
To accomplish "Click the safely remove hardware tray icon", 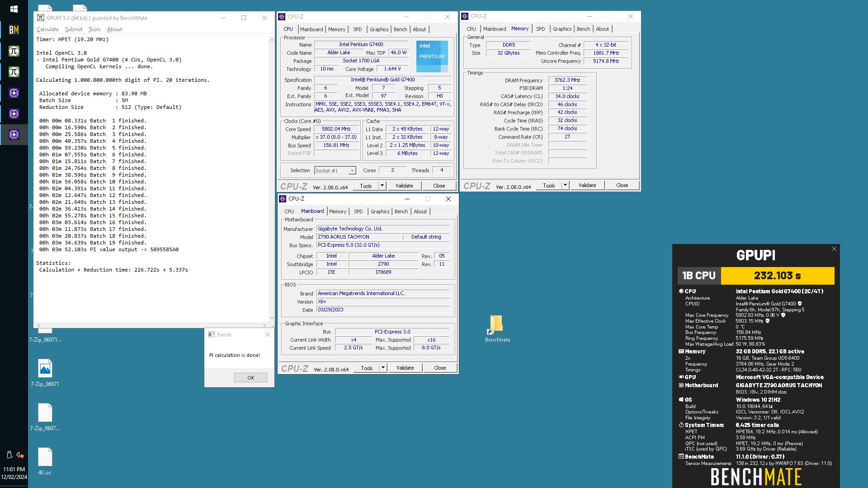I will coord(9,455).
